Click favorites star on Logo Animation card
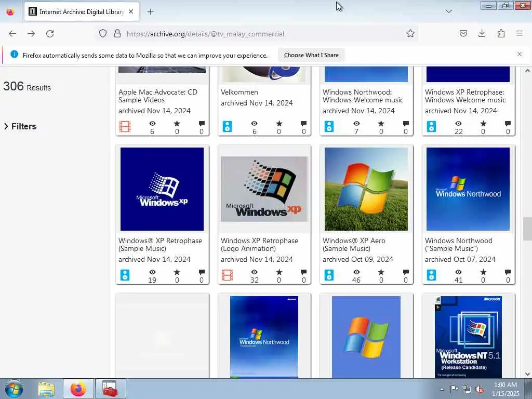Image resolution: width=532 pixels, height=399 pixels. click(x=279, y=272)
